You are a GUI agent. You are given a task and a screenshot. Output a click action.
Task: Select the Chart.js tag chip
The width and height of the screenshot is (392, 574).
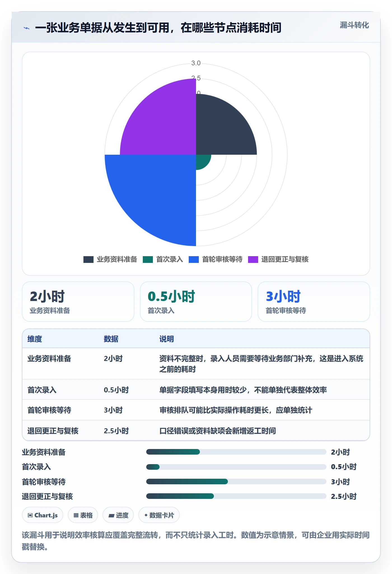pyautogui.click(x=43, y=515)
